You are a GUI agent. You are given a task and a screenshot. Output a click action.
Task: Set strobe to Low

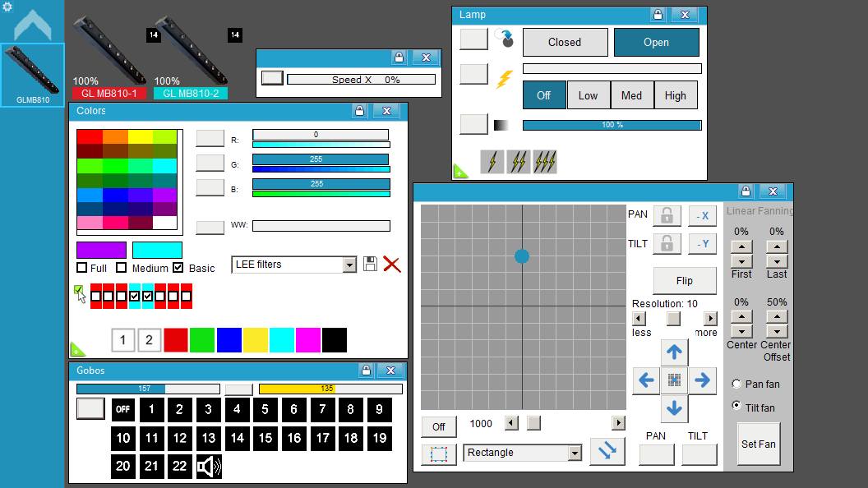(589, 95)
